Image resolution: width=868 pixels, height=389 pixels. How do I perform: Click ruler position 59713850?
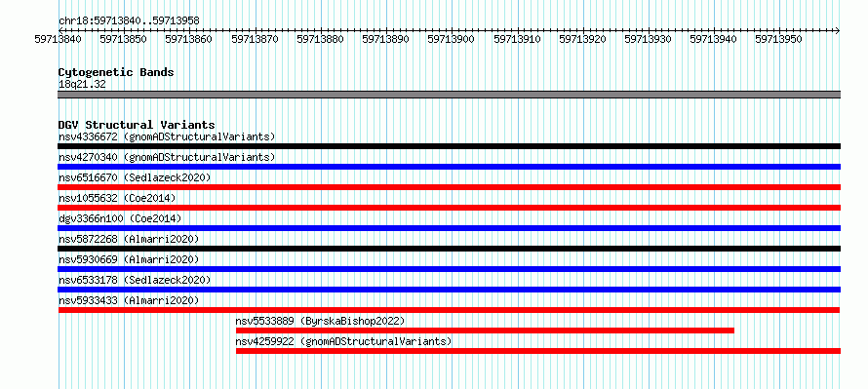(123, 39)
